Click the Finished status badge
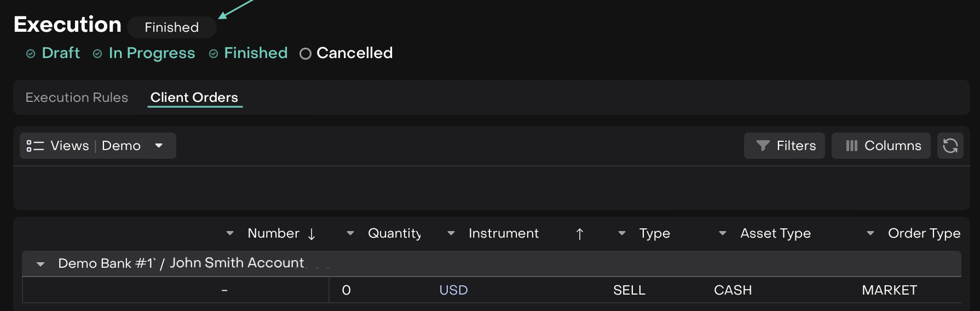The image size is (980, 311). 171,27
